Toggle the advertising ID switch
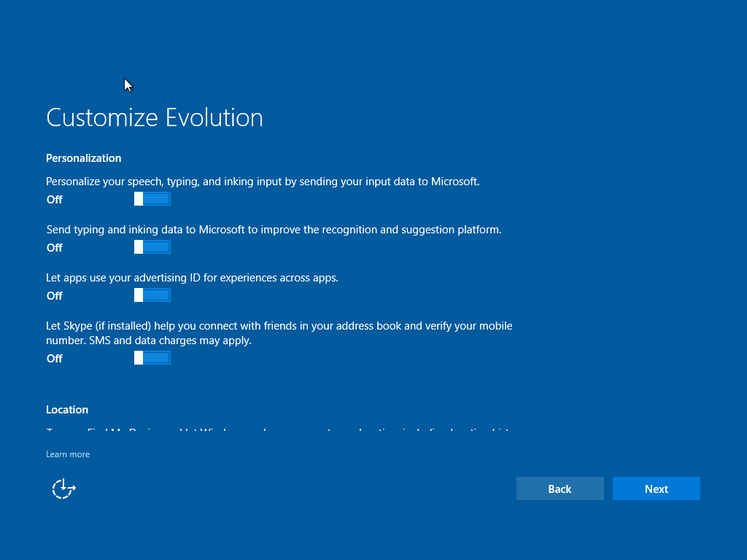This screenshot has width=747, height=560. (x=152, y=295)
